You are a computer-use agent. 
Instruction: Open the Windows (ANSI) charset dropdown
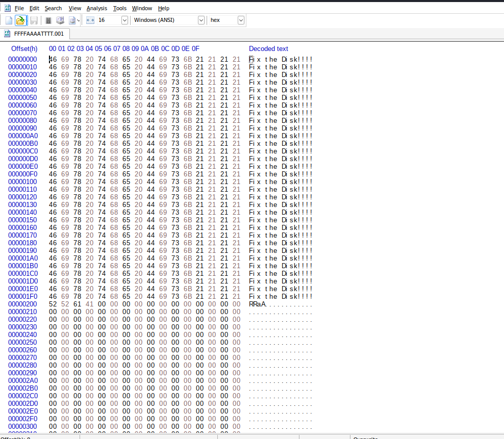[x=201, y=20]
